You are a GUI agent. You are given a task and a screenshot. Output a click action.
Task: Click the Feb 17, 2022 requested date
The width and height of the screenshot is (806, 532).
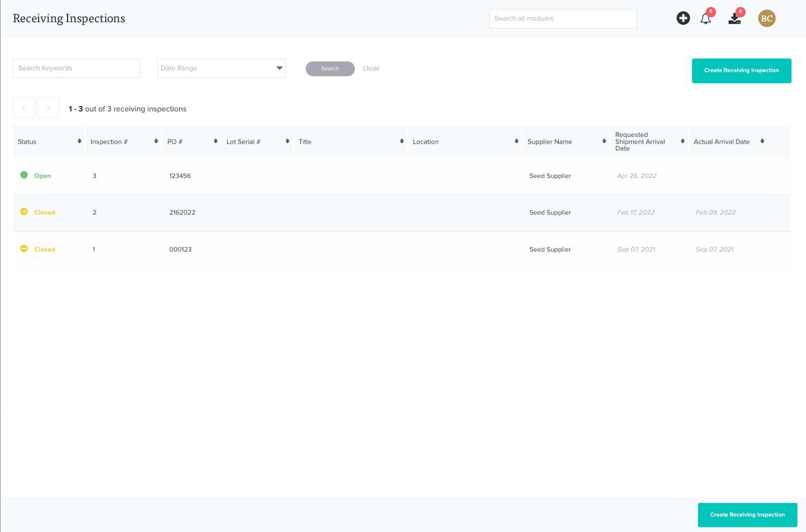636,213
